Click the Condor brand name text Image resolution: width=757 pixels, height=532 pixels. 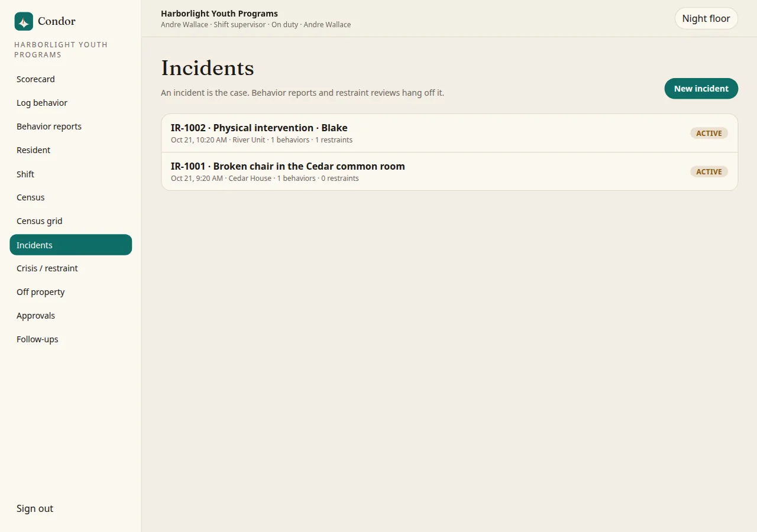tap(57, 21)
